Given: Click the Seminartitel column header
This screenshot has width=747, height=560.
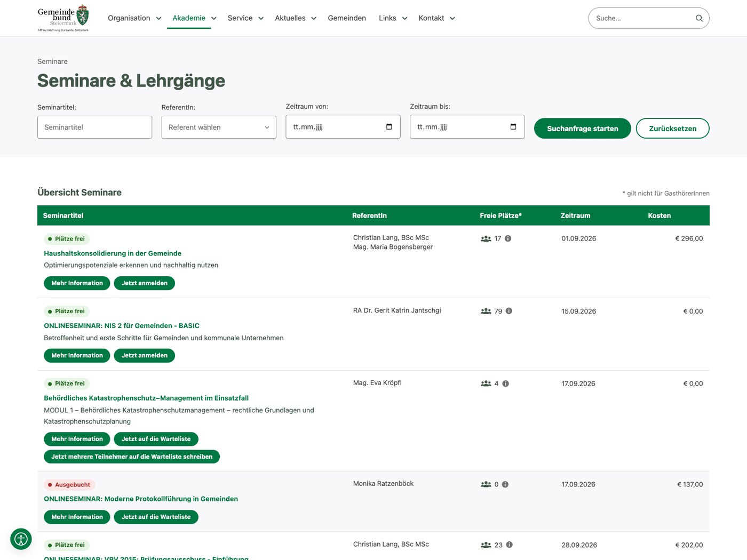Looking at the screenshot, I should [x=63, y=215].
